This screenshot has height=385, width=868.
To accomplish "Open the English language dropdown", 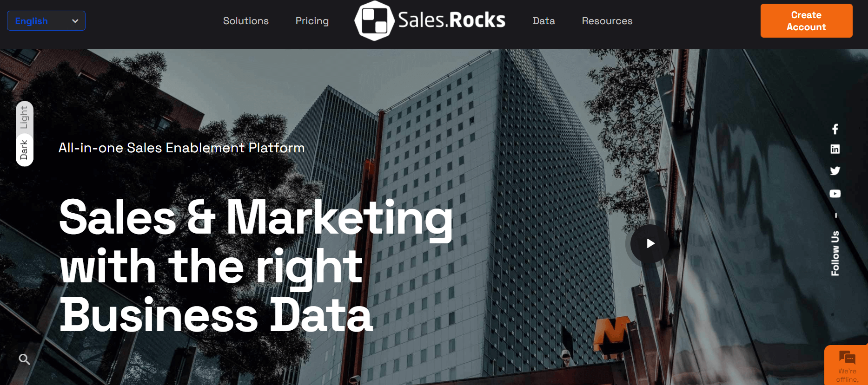I will pos(46,21).
